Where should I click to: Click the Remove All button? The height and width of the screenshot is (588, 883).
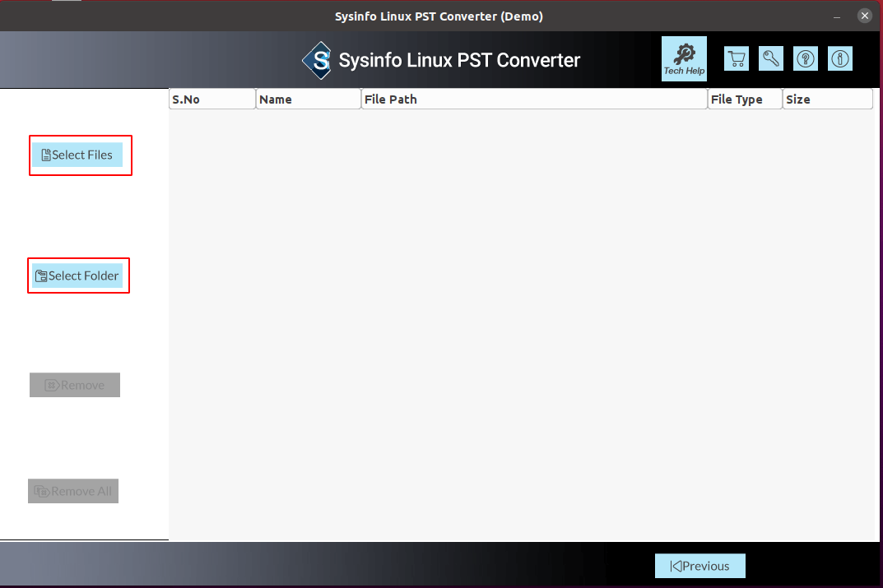tap(73, 491)
